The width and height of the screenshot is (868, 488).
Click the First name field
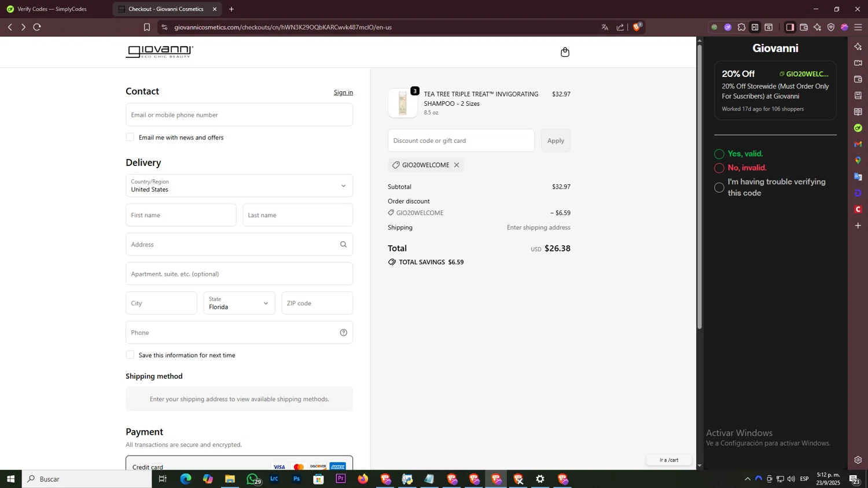(181, 215)
